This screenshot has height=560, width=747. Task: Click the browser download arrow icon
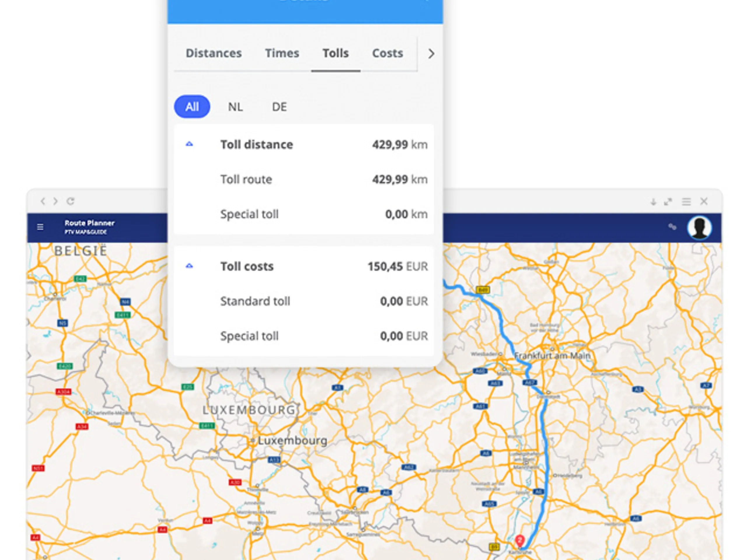653,202
